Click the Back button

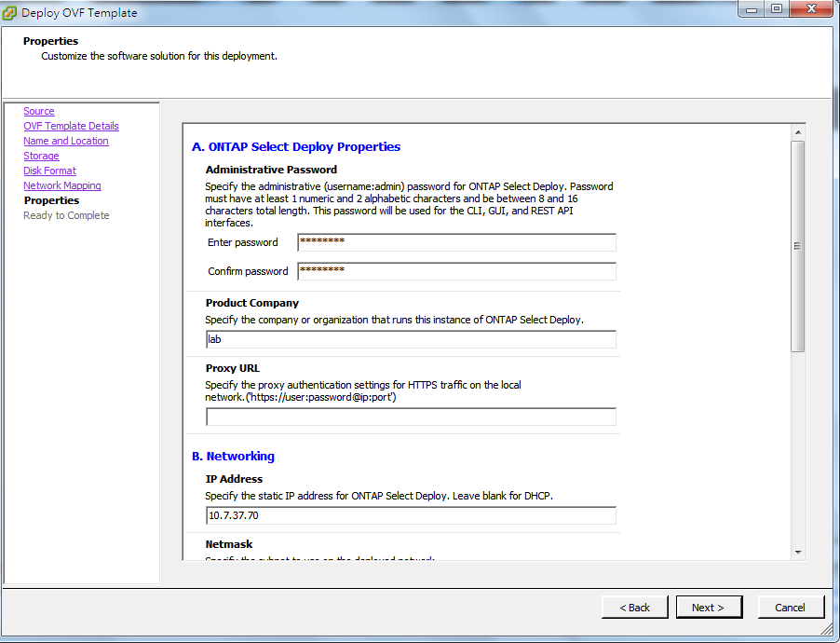click(x=635, y=608)
